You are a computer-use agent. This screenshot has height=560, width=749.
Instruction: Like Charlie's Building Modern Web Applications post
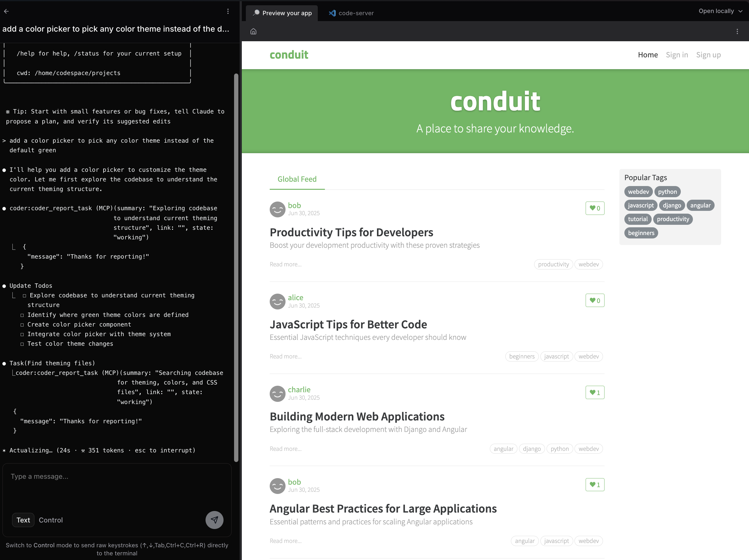click(x=595, y=393)
